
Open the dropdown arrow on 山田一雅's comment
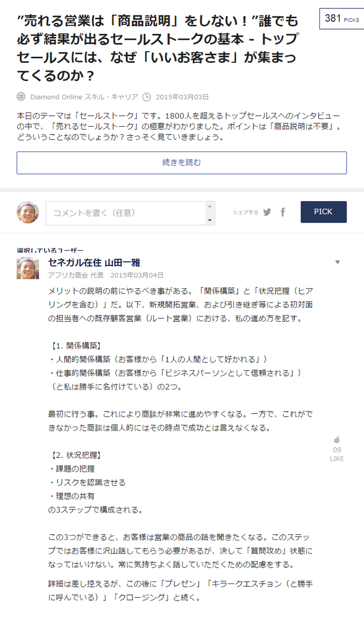click(x=338, y=262)
